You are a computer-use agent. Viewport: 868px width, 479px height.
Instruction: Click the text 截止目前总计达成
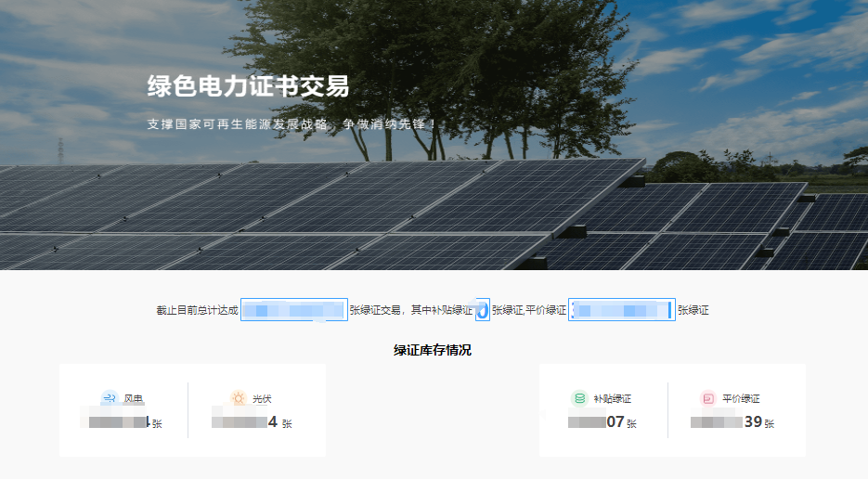[x=197, y=310]
